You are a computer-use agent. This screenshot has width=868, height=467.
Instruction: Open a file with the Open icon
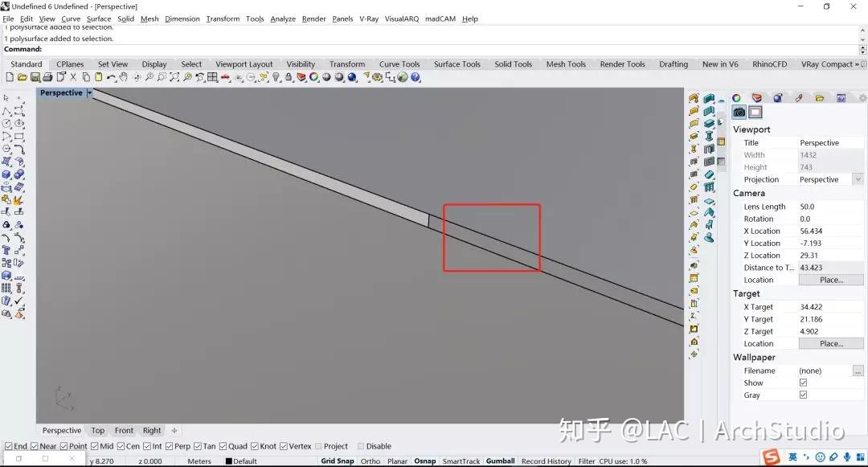pyautogui.click(x=21, y=77)
